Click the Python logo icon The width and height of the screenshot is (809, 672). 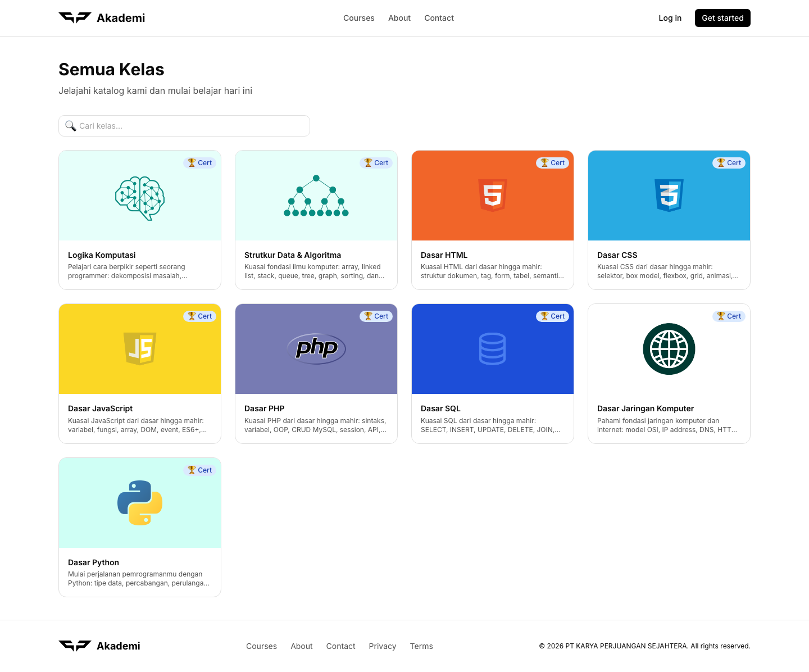tap(140, 503)
